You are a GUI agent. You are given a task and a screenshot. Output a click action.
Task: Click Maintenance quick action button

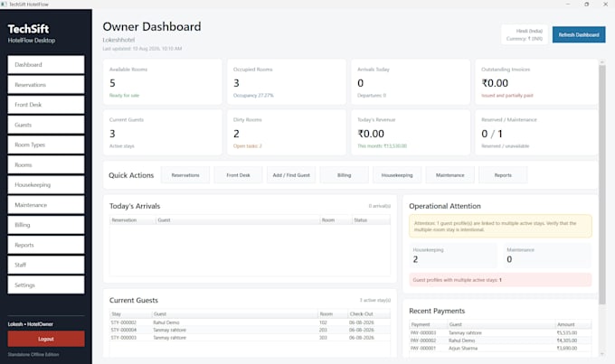pyautogui.click(x=449, y=175)
